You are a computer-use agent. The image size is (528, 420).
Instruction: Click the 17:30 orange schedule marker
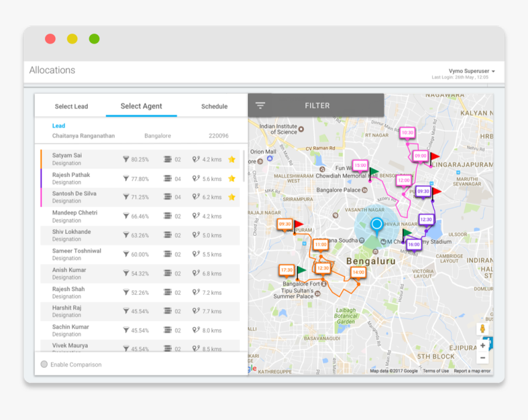tap(286, 270)
